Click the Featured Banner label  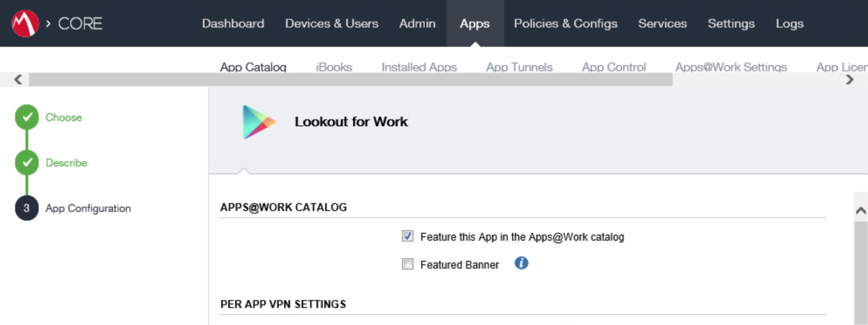pyautogui.click(x=460, y=265)
